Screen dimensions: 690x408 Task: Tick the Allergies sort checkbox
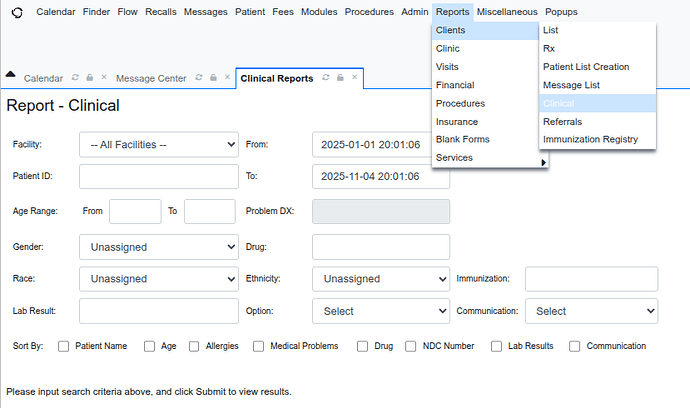pyautogui.click(x=194, y=347)
